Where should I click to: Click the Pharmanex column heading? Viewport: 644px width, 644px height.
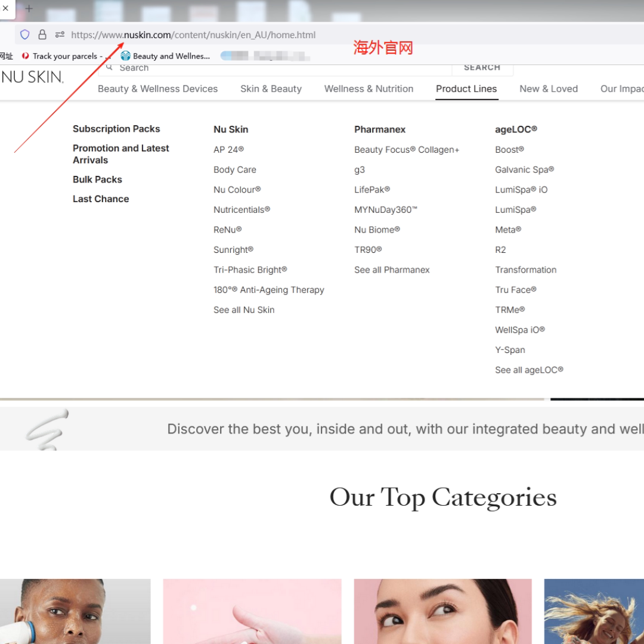coord(380,129)
